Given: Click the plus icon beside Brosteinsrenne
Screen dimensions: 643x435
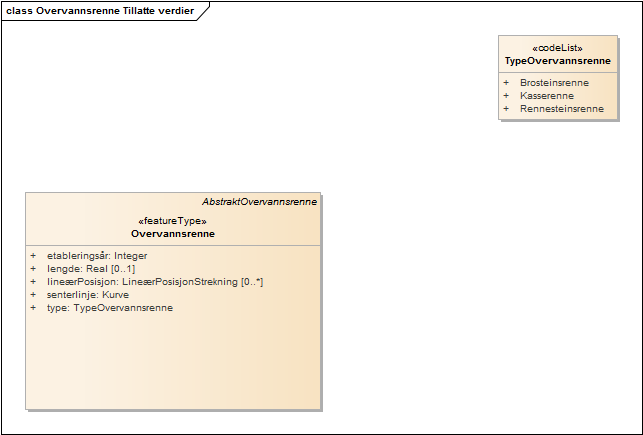Looking at the screenshot, I should pyautogui.click(x=506, y=82).
